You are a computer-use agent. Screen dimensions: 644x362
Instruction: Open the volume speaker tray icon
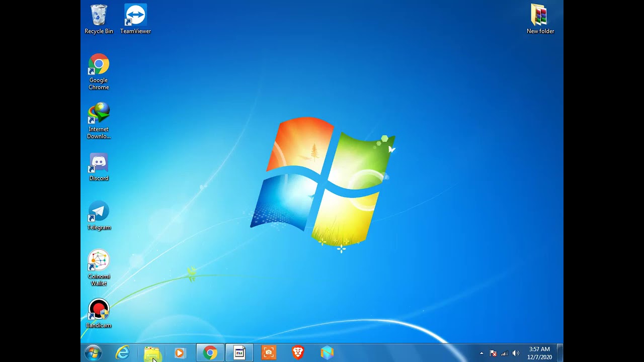516,353
